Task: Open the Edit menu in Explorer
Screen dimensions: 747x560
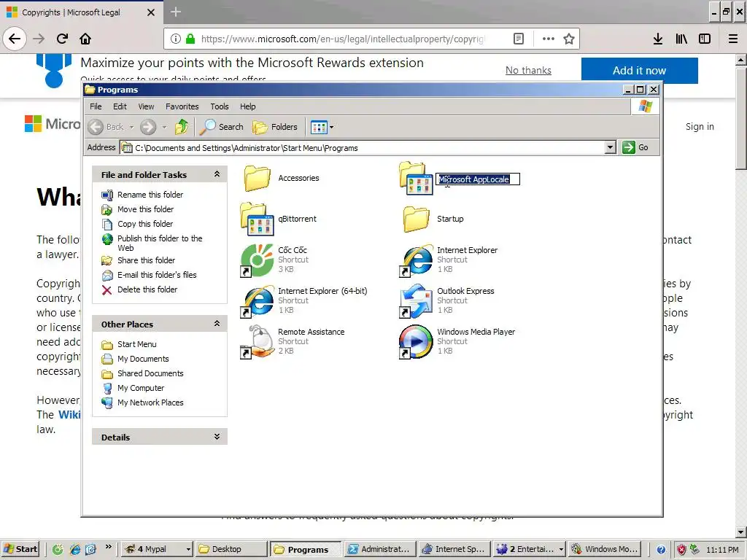Action: [x=120, y=106]
